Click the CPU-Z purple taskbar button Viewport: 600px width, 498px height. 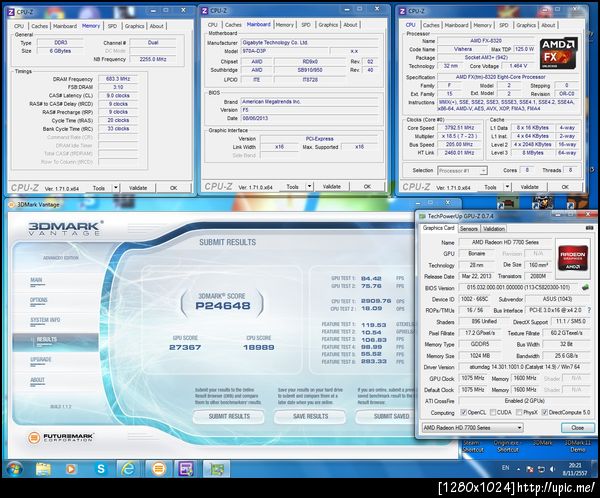pos(186,469)
